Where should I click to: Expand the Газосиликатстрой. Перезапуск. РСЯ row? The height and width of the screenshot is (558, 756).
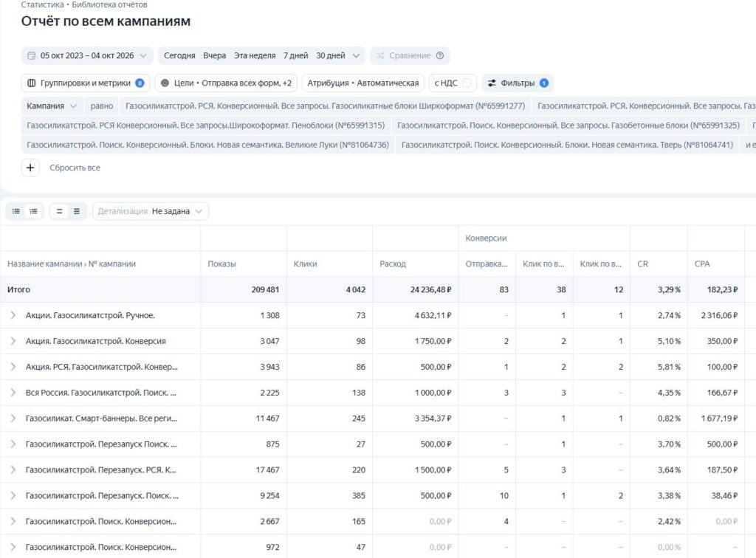(13, 470)
